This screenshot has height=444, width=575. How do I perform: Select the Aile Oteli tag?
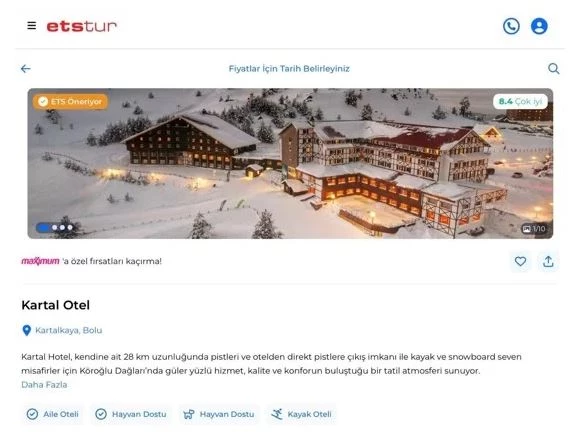[53, 414]
